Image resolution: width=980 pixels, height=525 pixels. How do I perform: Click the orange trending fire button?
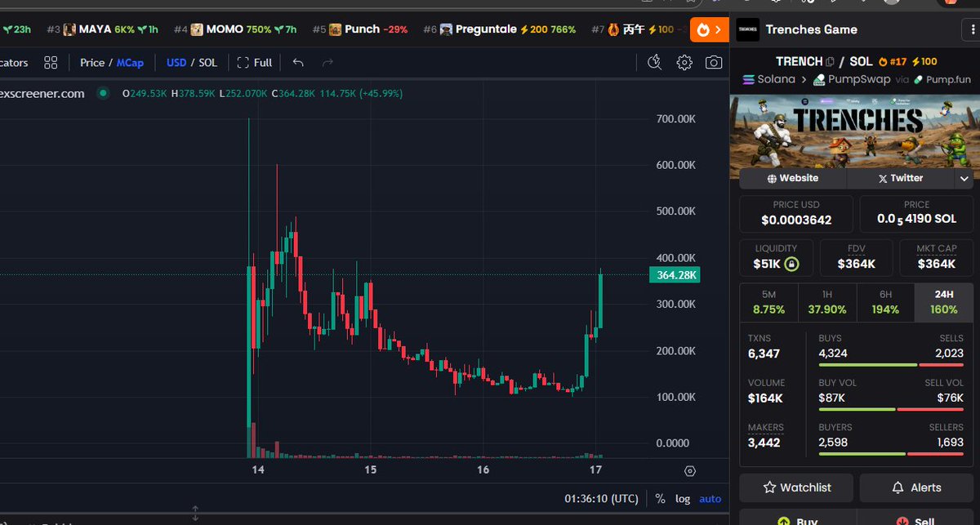tap(709, 29)
